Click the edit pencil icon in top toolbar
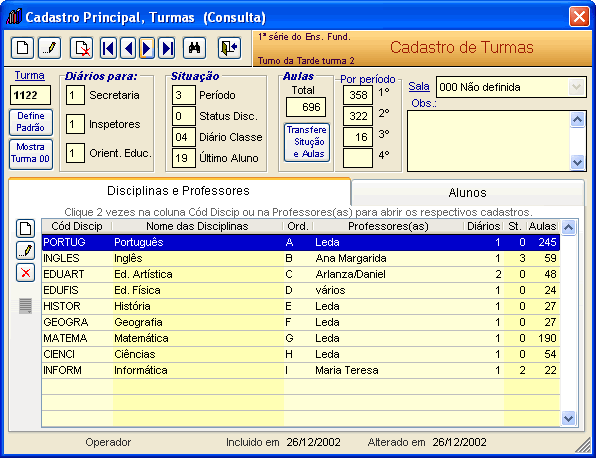The height and width of the screenshot is (458, 596). click(x=49, y=48)
